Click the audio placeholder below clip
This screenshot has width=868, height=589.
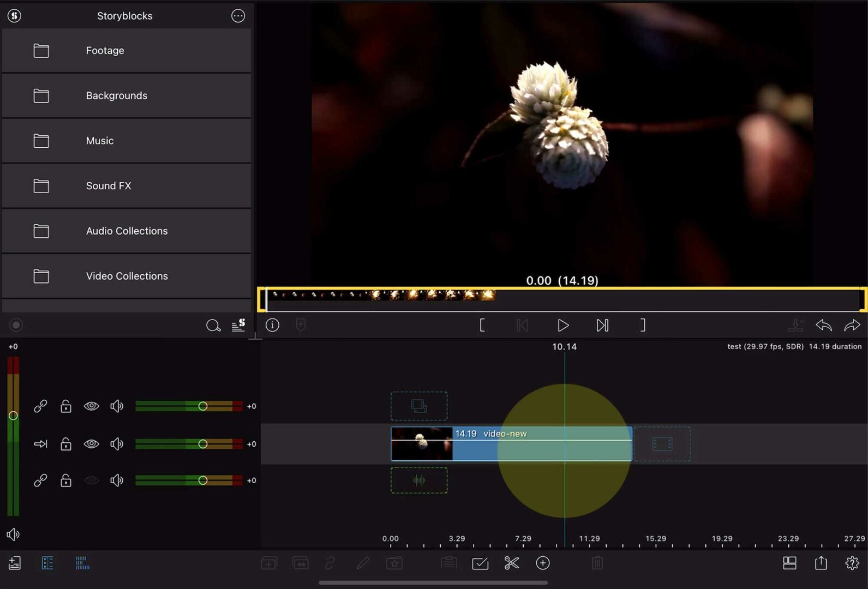click(x=419, y=480)
